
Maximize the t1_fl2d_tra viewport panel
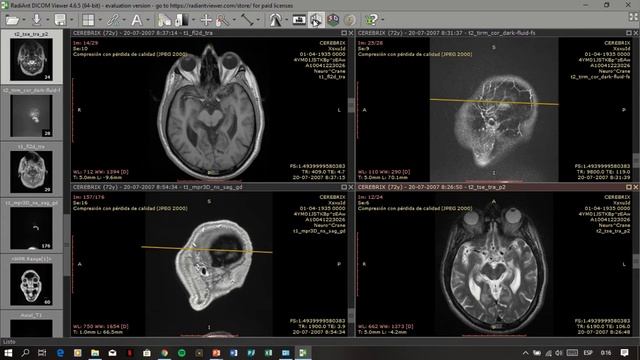[x=344, y=33]
